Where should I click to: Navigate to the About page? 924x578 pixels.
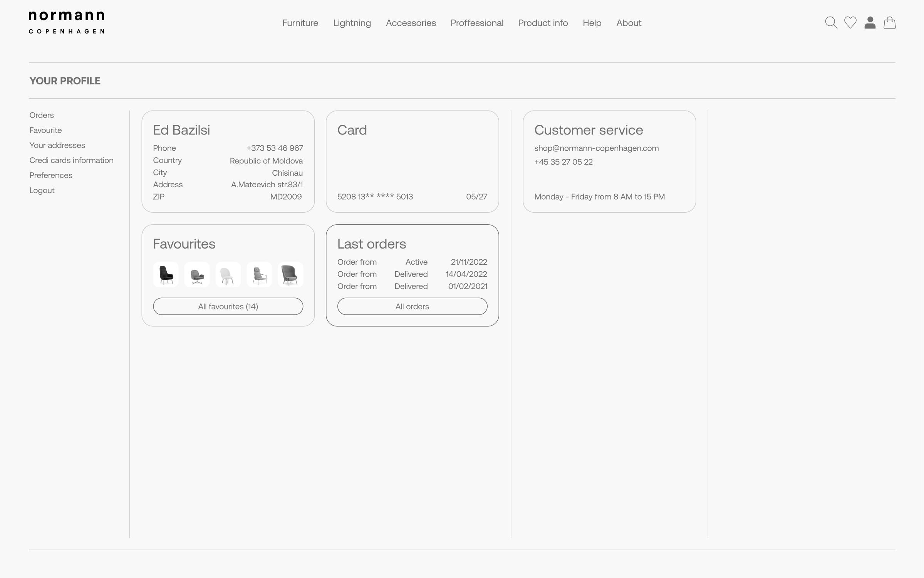[629, 23]
